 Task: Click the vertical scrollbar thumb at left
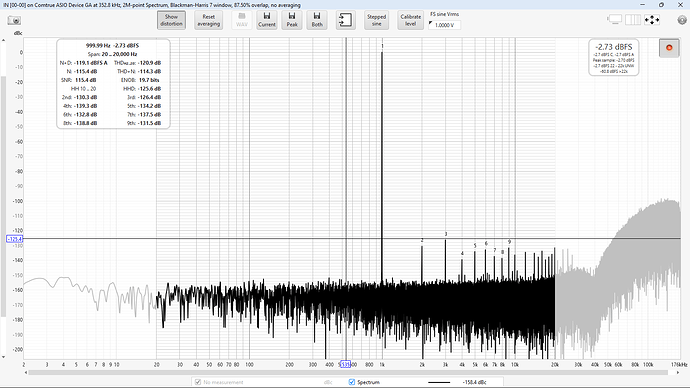click(x=4, y=196)
